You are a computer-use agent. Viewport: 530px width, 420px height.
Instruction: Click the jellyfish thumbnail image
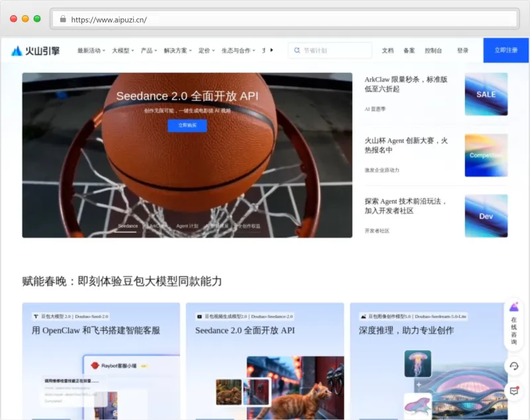tap(418, 364)
